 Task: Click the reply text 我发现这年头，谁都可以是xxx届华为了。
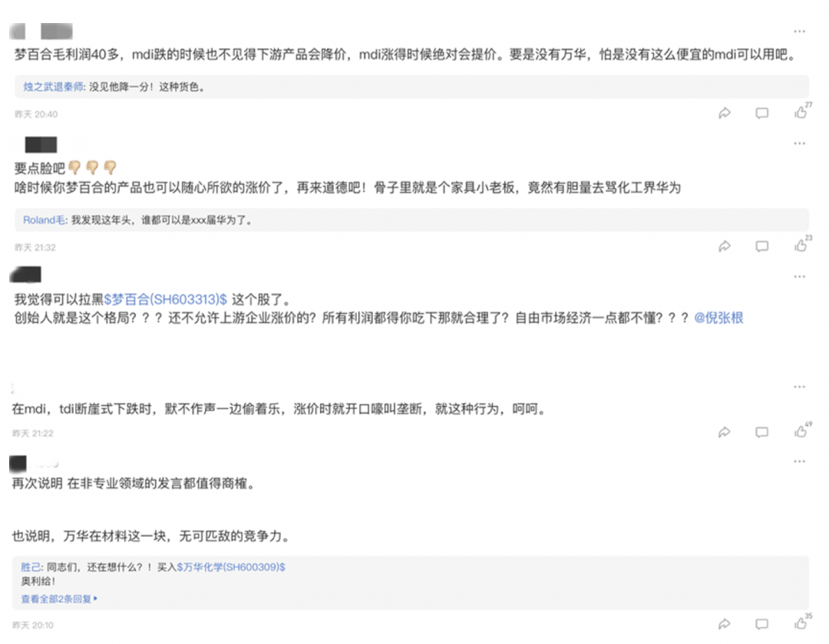[162, 220]
